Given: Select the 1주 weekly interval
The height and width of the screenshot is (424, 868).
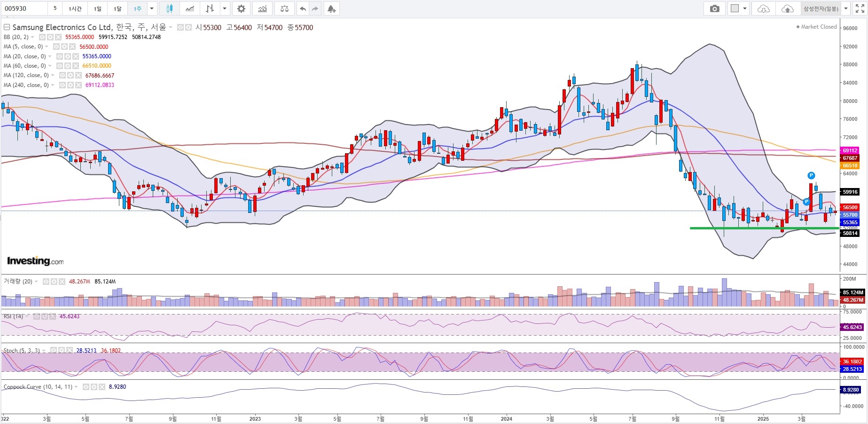Looking at the screenshot, I should (137, 8).
